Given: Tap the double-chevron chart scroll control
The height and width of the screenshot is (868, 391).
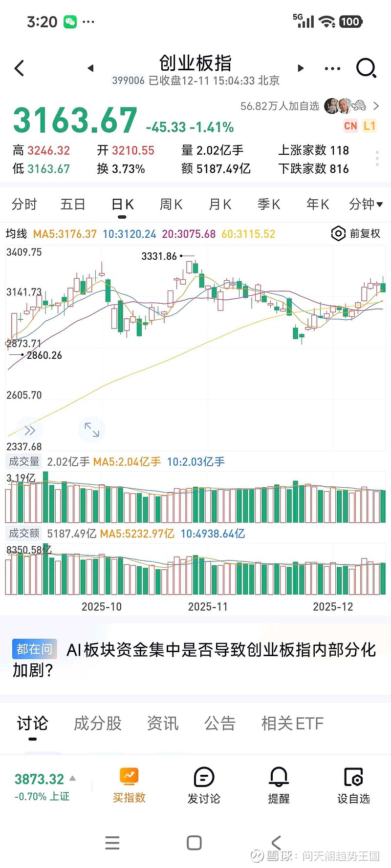Looking at the screenshot, I should point(30,430).
